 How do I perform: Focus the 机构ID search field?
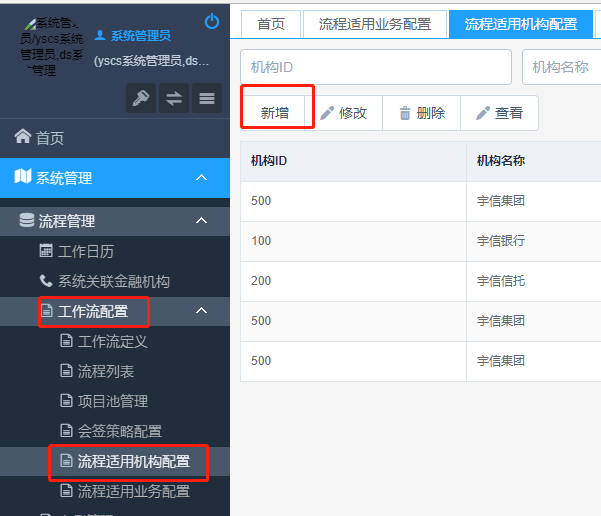[x=376, y=67]
